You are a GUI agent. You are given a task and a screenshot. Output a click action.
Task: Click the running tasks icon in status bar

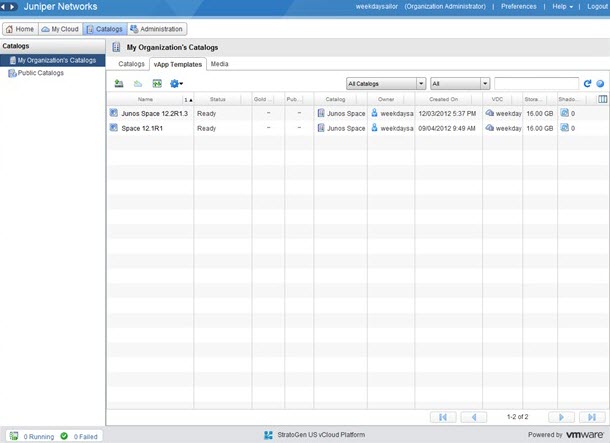pos(14,436)
